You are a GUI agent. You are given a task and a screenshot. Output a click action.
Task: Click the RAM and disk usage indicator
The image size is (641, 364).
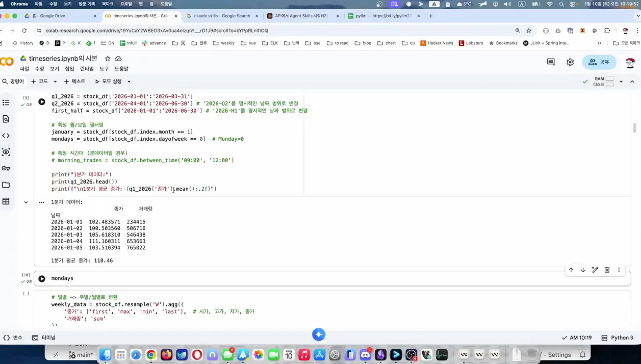(604, 82)
